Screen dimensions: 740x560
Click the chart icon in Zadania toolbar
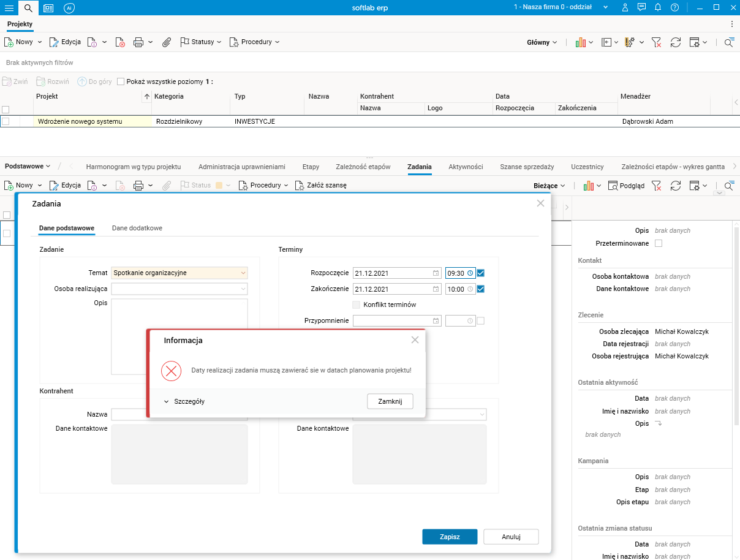coord(589,185)
